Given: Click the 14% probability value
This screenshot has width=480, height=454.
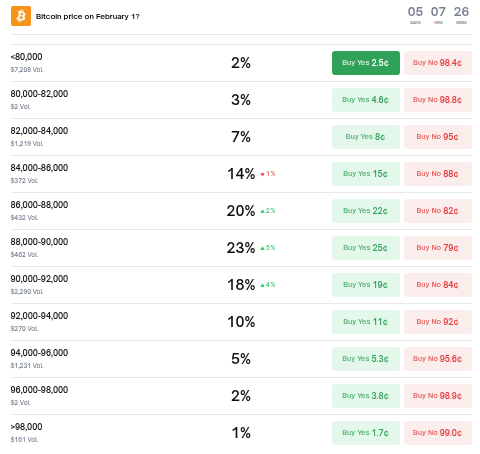Looking at the screenshot, I should click(x=241, y=174).
